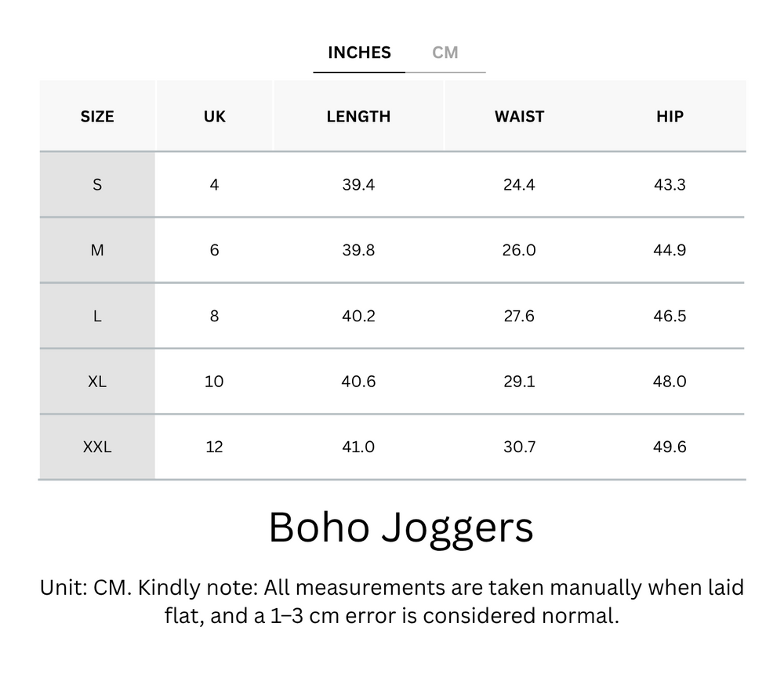Screen dimensions: 784x674
Task: Click the WAIST column header
Action: click(519, 116)
